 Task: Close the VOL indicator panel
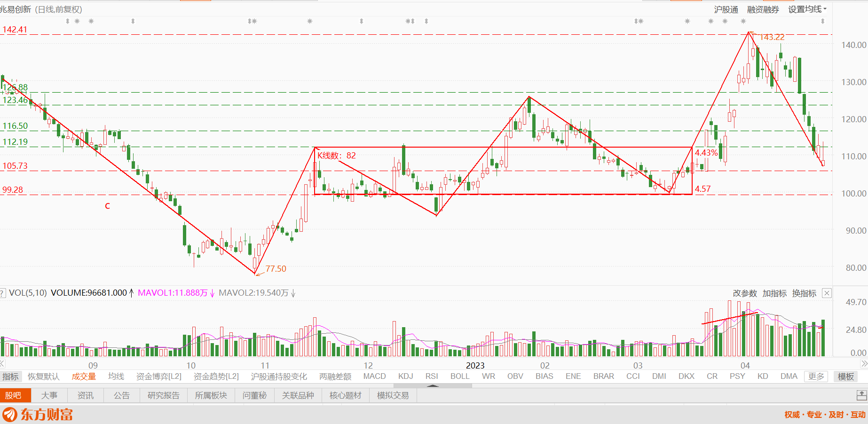[x=827, y=293]
